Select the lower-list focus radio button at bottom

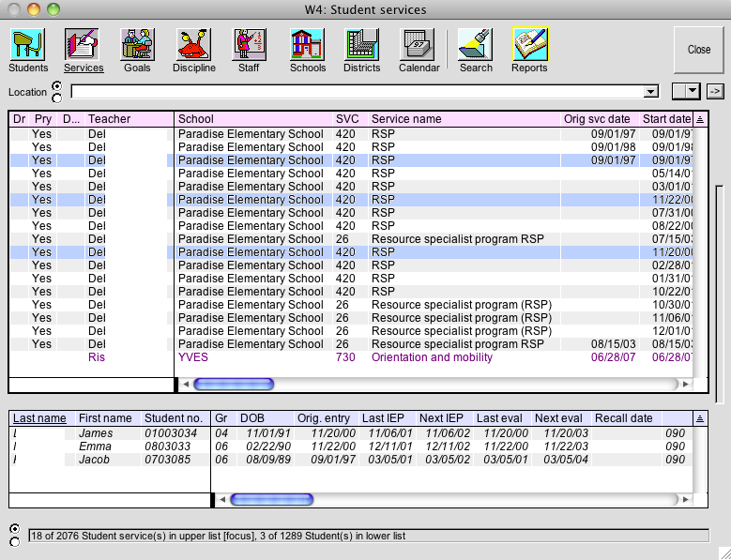(14, 542)
